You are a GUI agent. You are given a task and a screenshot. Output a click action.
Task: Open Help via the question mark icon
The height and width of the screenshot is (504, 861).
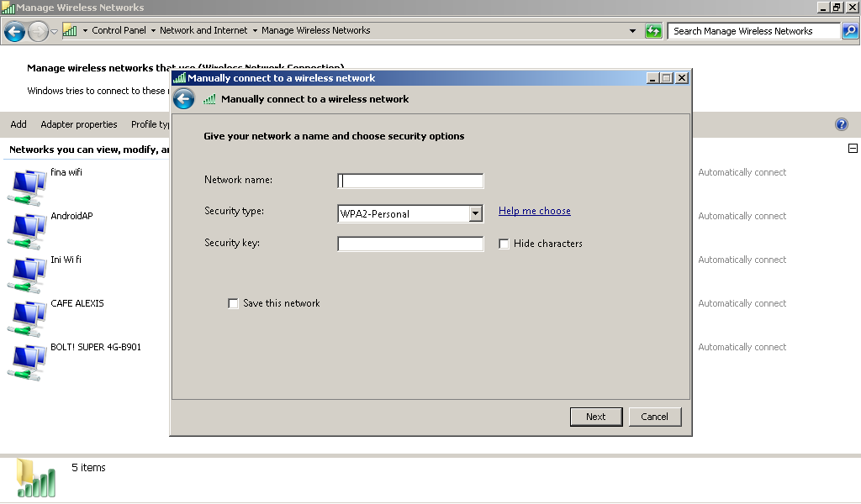[841, 123]
